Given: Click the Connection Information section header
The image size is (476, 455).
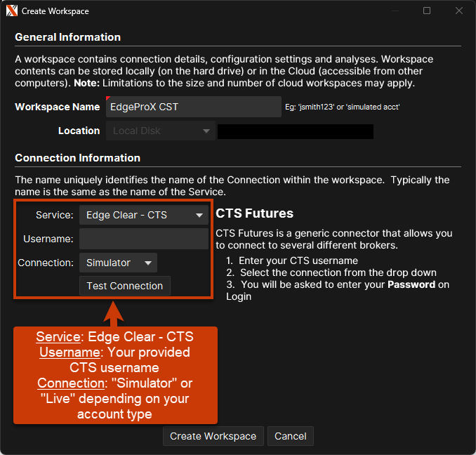Looking at the screenshot, I should point(78,158).
